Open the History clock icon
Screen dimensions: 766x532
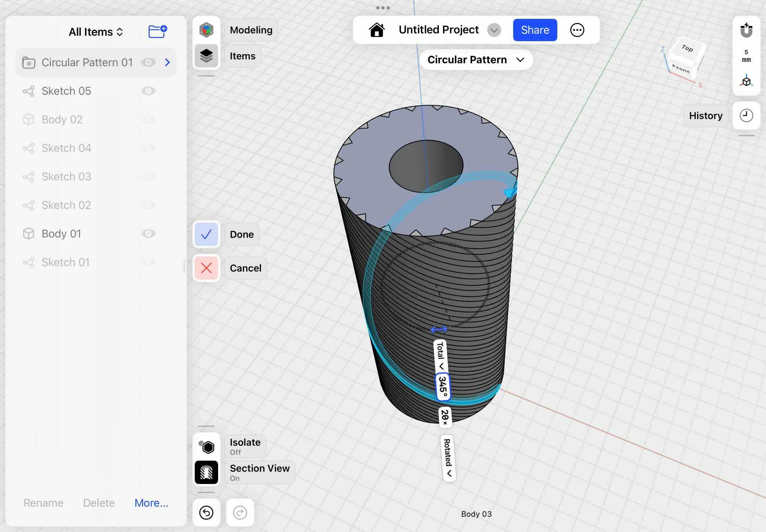point(746,116)
